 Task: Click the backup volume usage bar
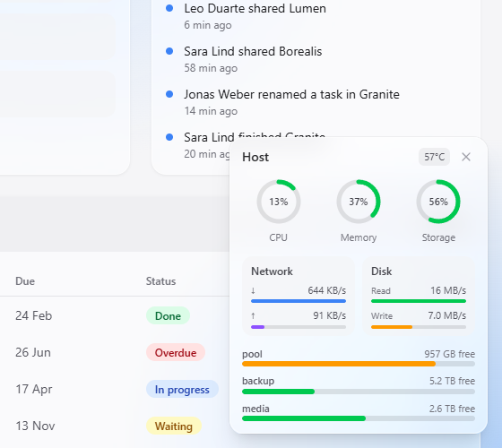click(359, 392)
